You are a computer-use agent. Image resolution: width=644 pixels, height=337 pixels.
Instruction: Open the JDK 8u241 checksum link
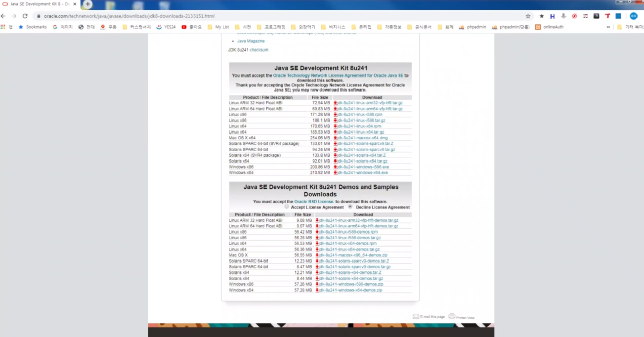click(259, 50)
